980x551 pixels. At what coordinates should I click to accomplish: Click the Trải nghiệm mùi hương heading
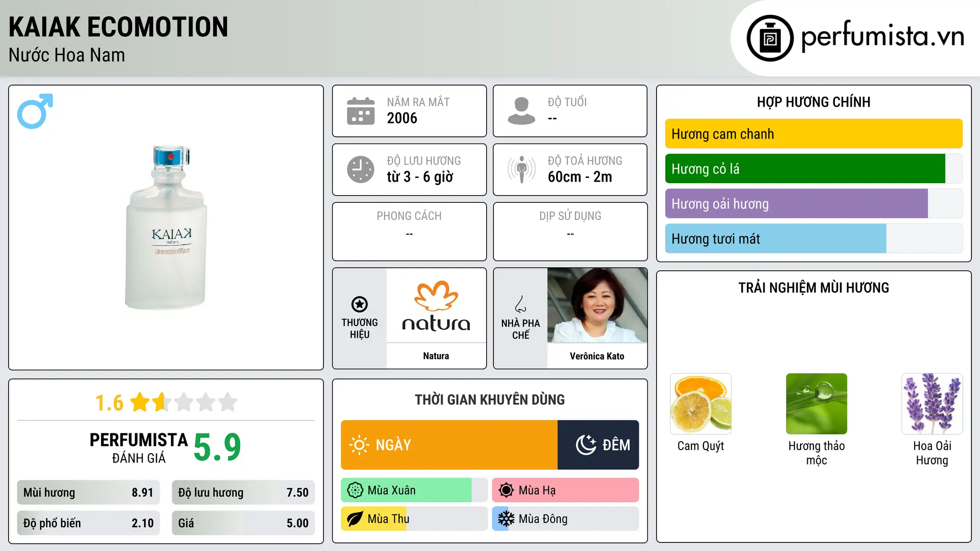(x=813, y=287)
